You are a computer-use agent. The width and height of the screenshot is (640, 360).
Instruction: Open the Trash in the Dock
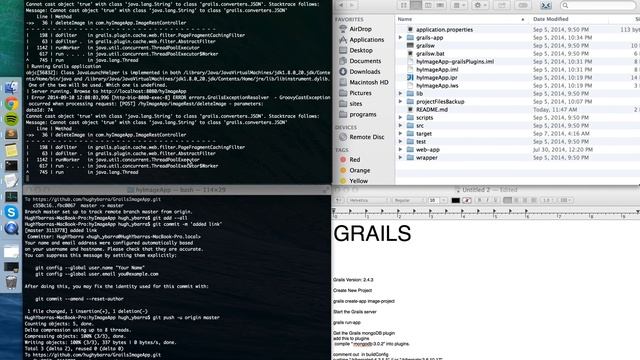click(x=11, y=282)
